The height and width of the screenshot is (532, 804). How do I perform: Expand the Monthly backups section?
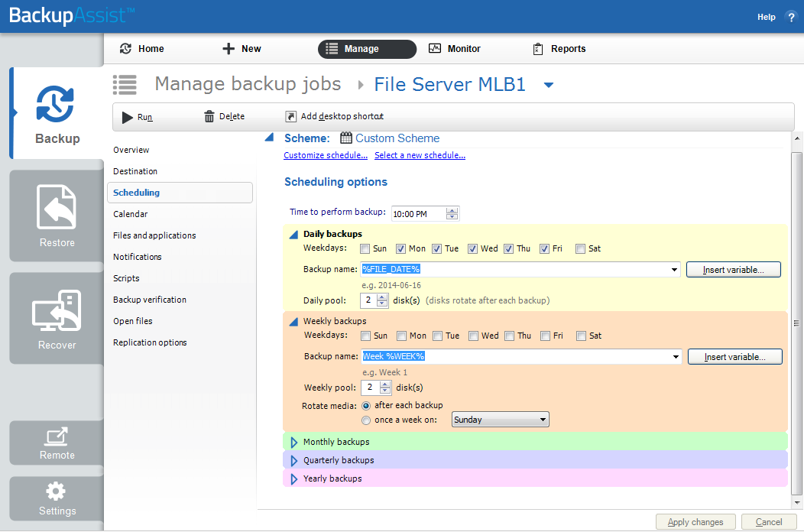pyautogui.click(x=293, y=443)
